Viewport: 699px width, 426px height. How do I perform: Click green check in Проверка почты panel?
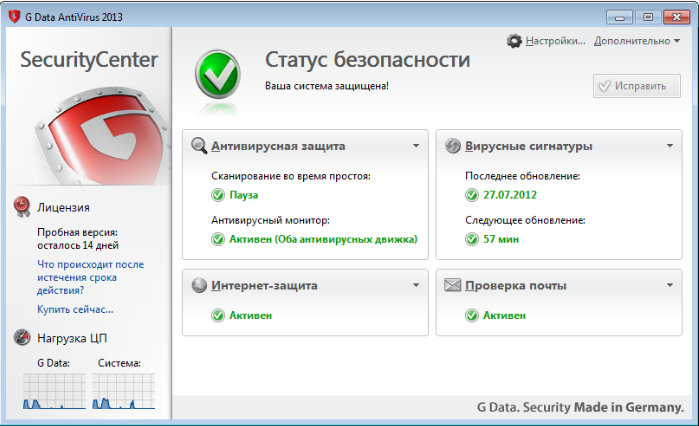(472, 315)
